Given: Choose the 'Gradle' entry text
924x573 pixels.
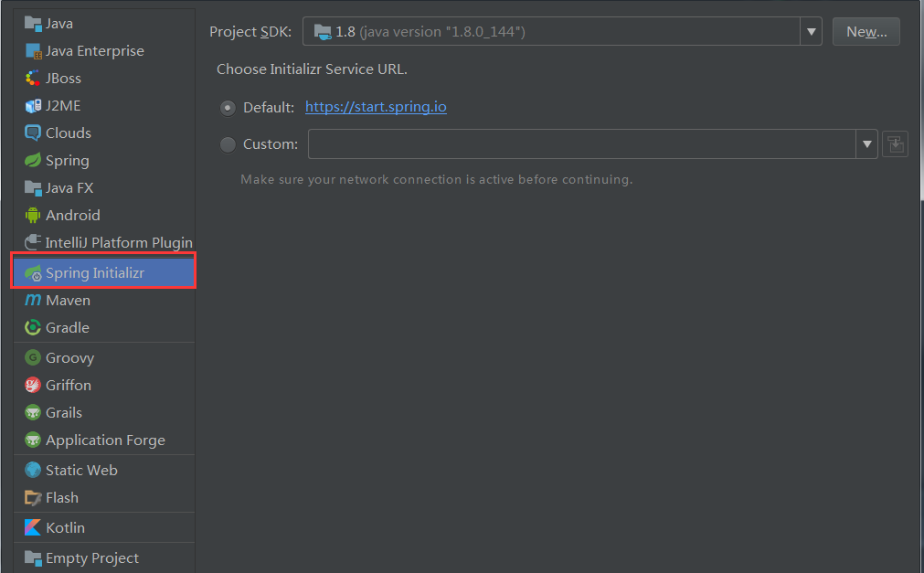Looking at the screenshot, I should (68, 328).
